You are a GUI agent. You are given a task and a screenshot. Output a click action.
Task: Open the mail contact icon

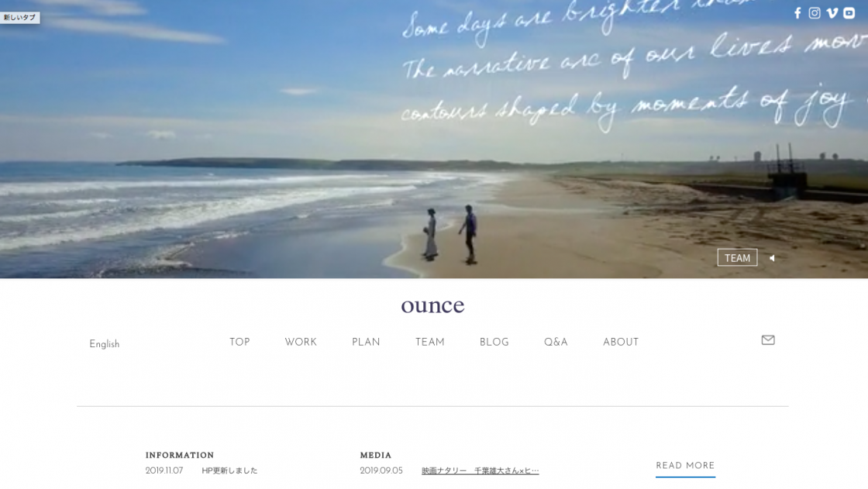coord(768,340)
